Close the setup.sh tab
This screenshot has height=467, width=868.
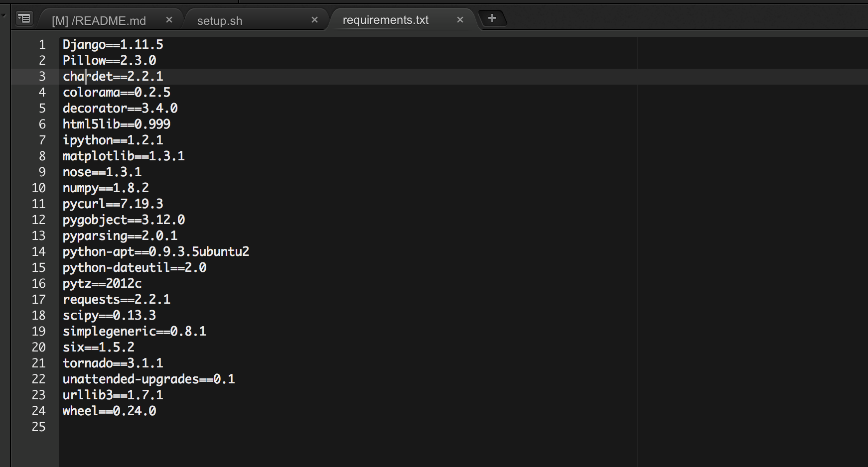tap(314, 20)
